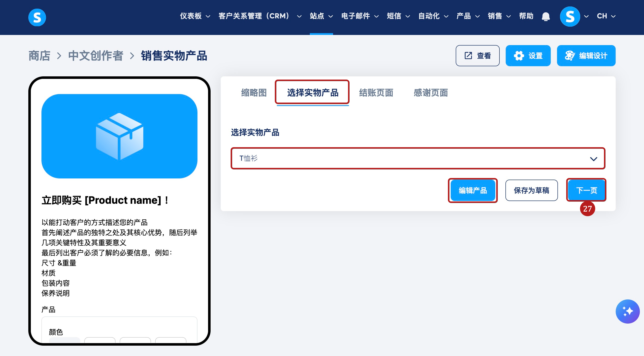
Task: Click the 编辑产品 button
Action: 473,190
